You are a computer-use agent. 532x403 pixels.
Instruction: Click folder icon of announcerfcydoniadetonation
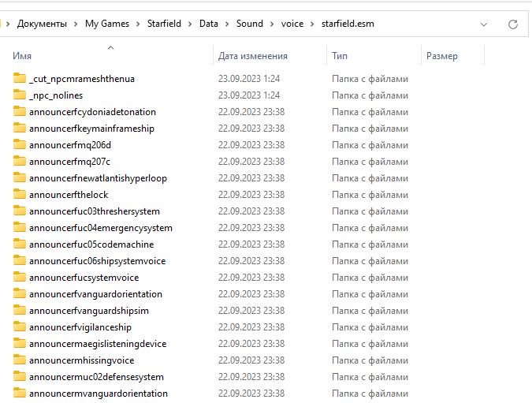[20, 111]
